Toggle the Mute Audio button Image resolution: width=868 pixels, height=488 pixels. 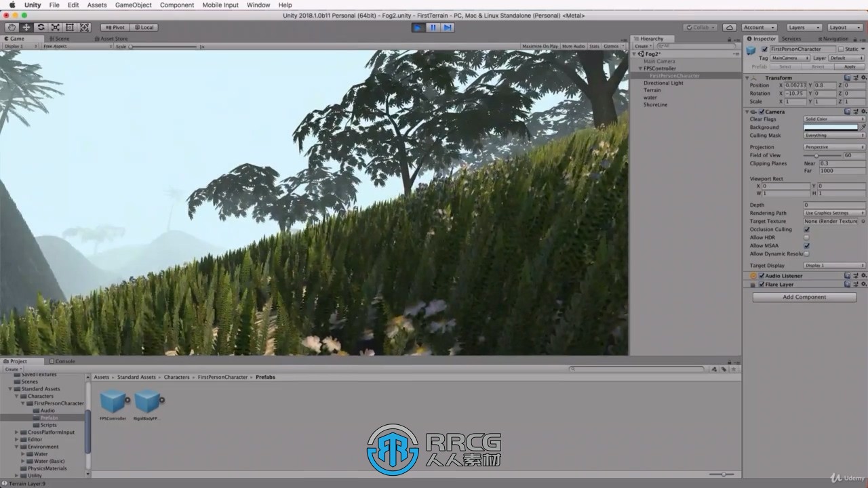coord(574,46)
